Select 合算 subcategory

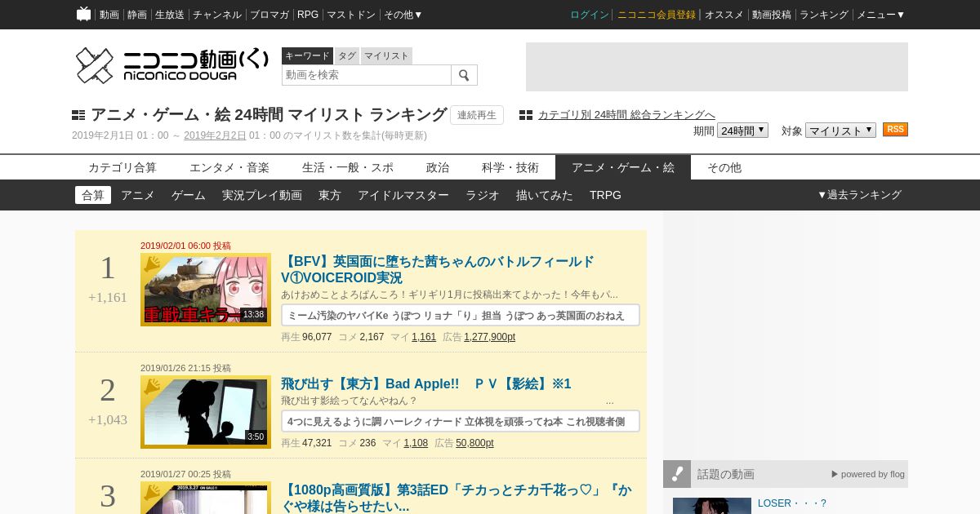click(93, 195)
